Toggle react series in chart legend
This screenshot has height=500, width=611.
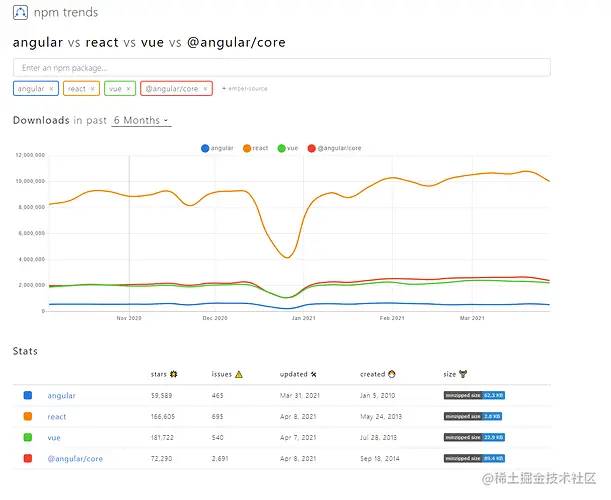coord(256,148)
